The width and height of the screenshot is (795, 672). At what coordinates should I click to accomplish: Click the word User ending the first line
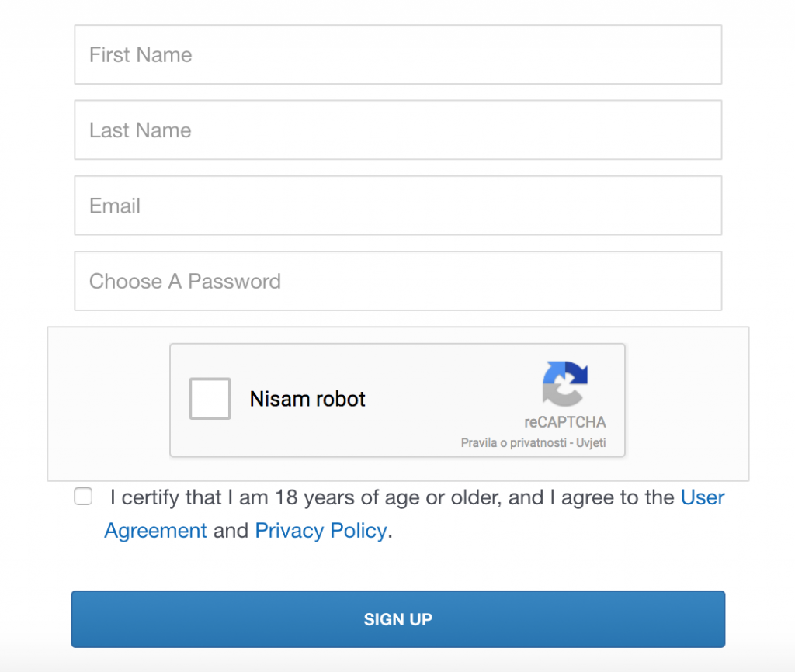point(702,497)
